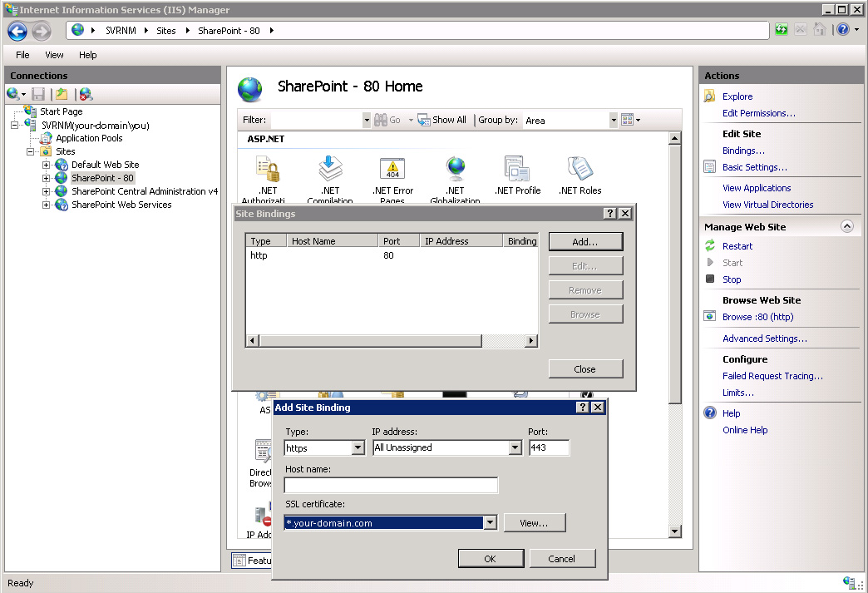Close the Site Bindings dialog via Close button

click(585, 369)
